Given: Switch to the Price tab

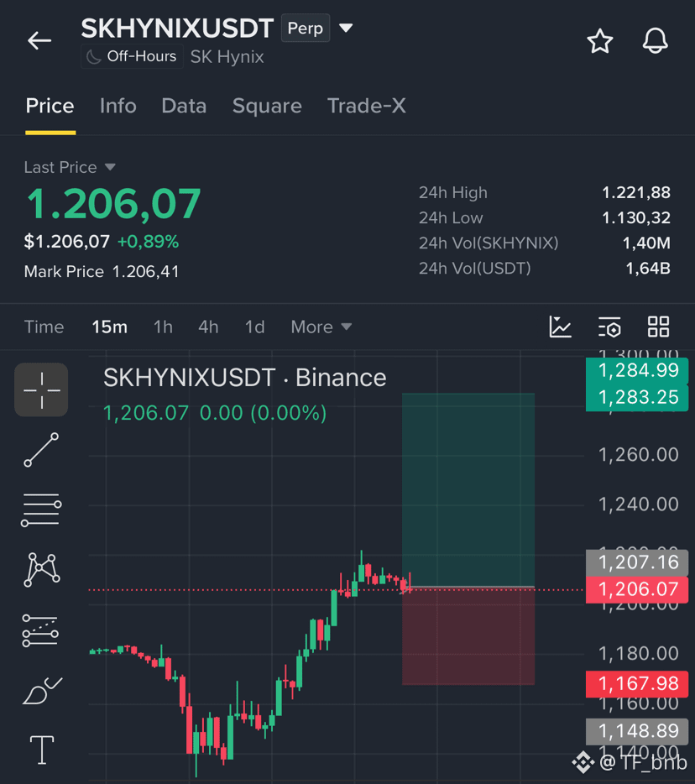Looking at the screenshot, I should [x=50, y=106].
